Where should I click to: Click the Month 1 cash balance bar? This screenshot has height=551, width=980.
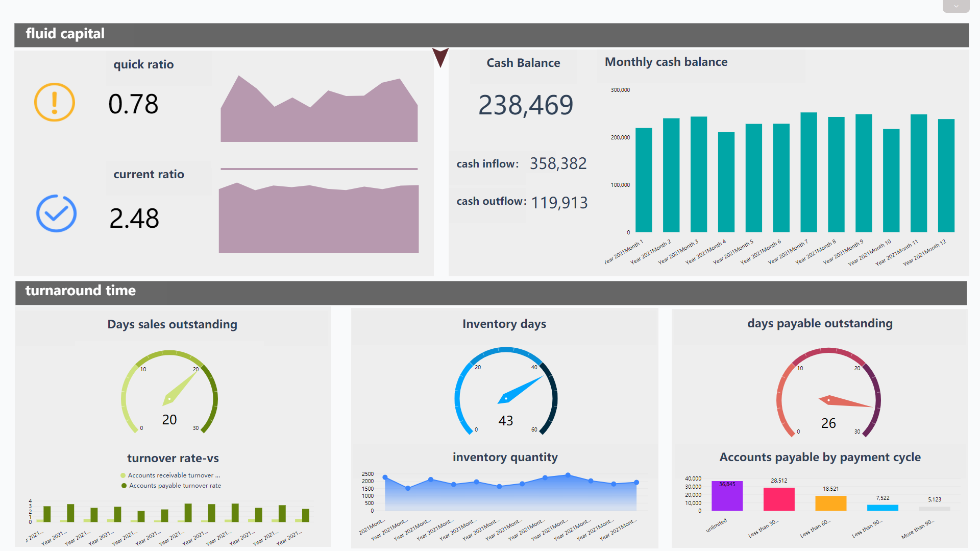pos(644,180)
